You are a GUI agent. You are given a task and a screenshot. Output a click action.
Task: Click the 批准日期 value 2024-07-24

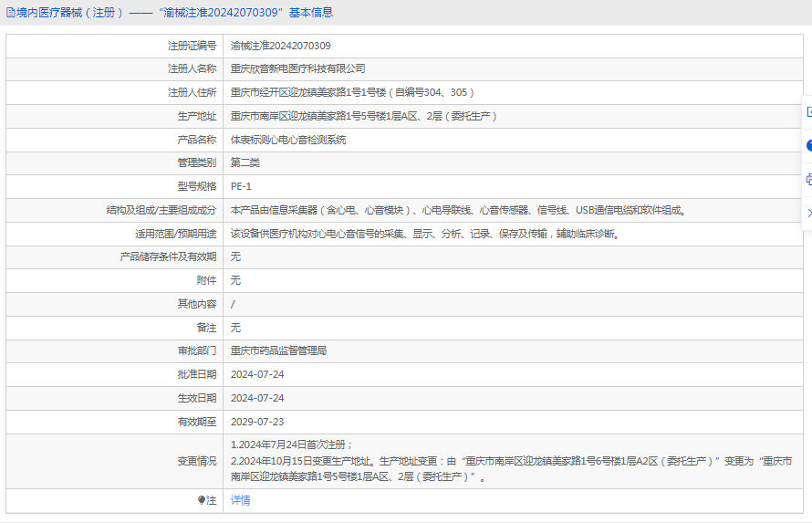click(x=257, y=374)
